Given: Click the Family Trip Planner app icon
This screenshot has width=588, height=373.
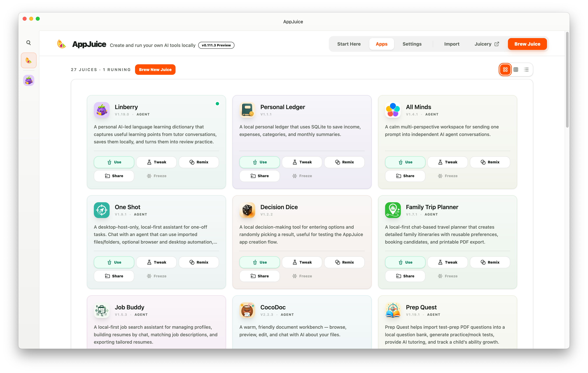Looking at the screenshot, I should 393,210.
